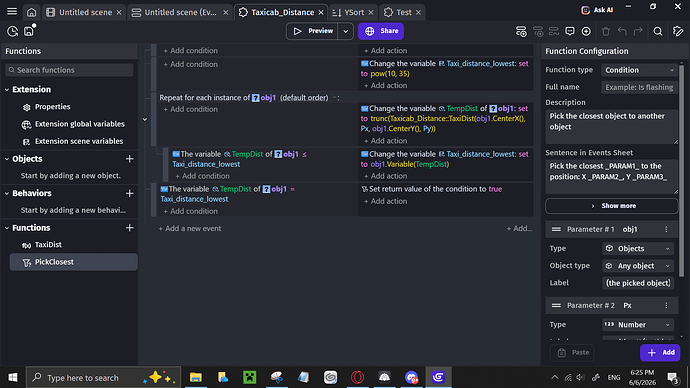690x388 pixels.
Task: Open project history clock icon
Action: click(12, 31)
